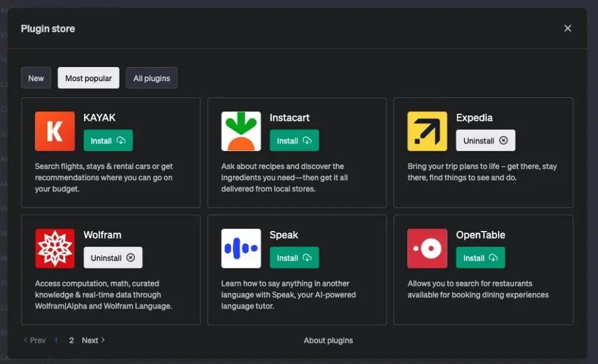Install the Instacart plugin

pos(294,141)
